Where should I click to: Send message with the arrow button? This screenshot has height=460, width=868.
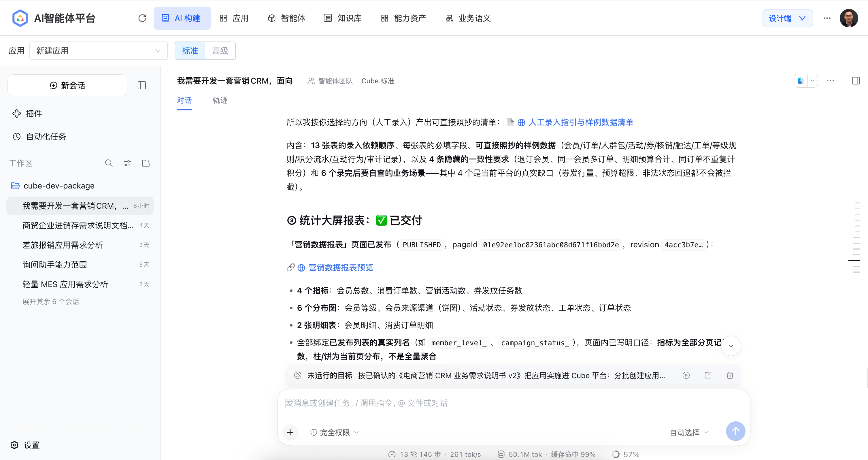pyautogui.click(x=735, y=431)
